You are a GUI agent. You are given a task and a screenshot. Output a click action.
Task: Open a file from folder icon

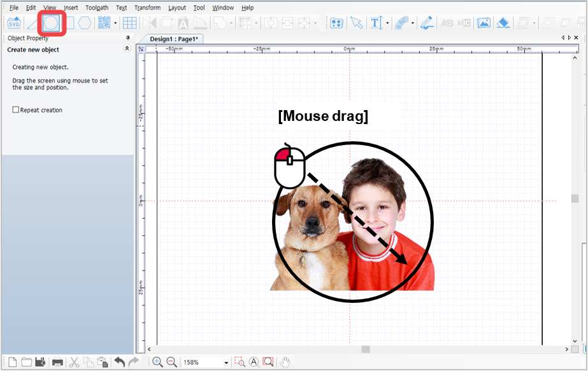pos(26,362)
